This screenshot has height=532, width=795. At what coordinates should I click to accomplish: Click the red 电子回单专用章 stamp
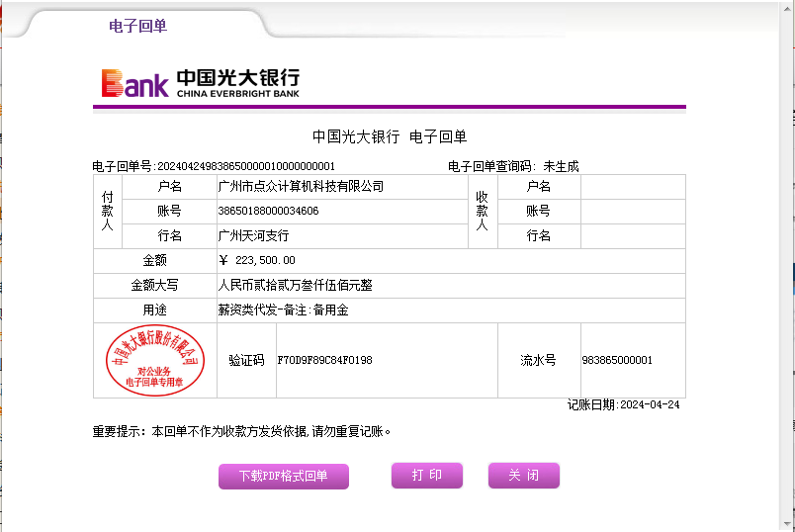(x=154, y=360)
